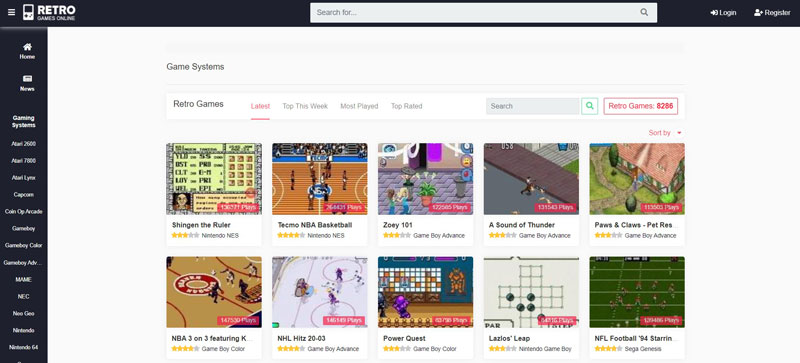Open the hamburger menu icon
The image size is (800, 363).
coord(11,12)
